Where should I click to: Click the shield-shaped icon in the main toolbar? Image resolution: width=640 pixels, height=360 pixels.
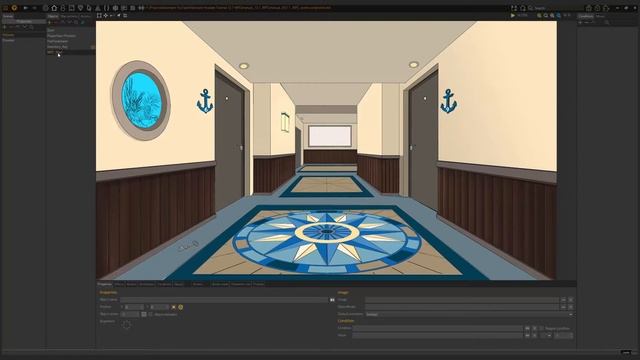coord(80,8)
